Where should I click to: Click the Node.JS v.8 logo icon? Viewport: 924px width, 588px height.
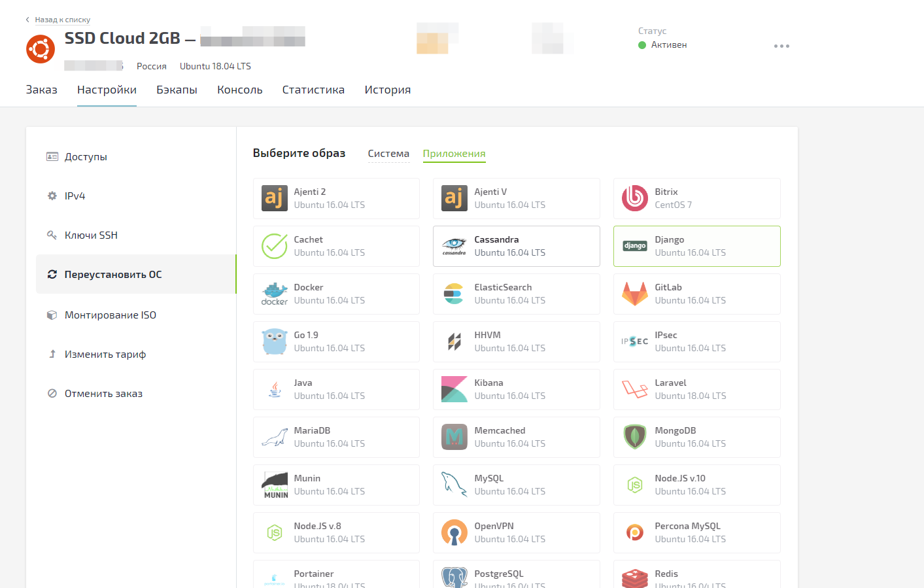275,532
